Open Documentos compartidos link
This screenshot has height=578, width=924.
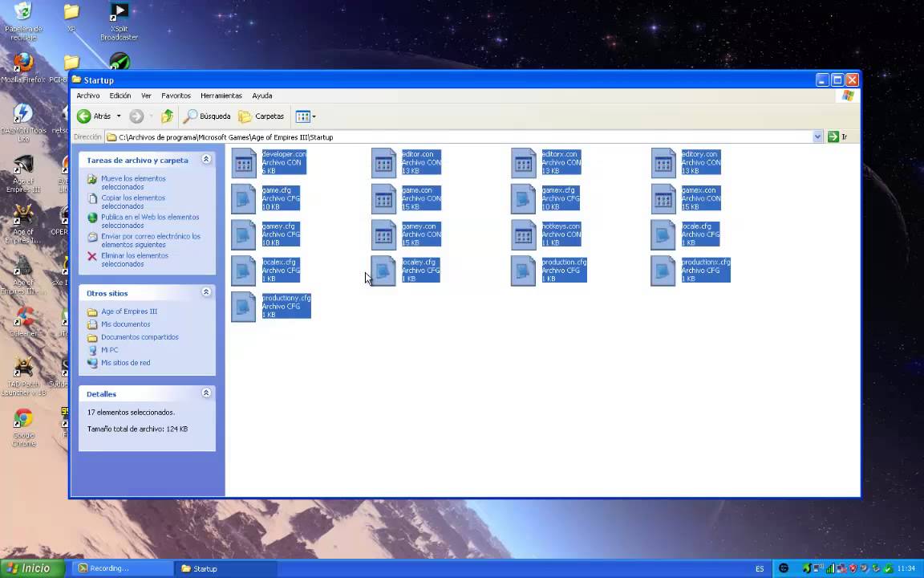[x=140, y=337]
